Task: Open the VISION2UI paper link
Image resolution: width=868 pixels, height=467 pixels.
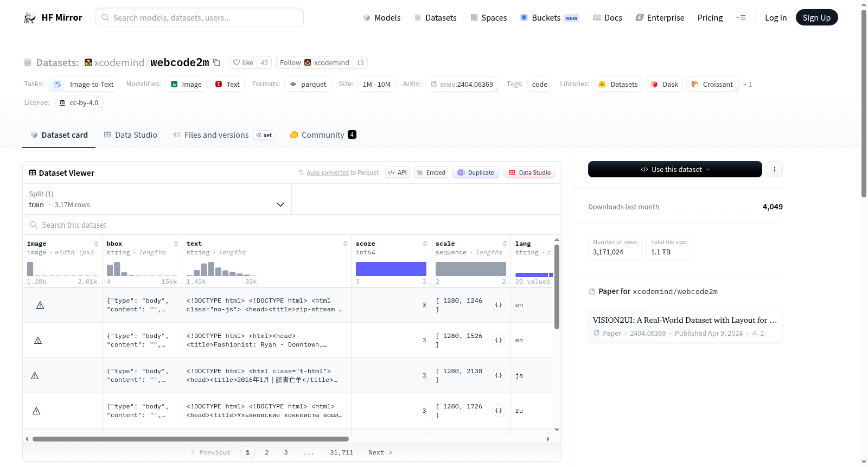Action: point(685,326)
